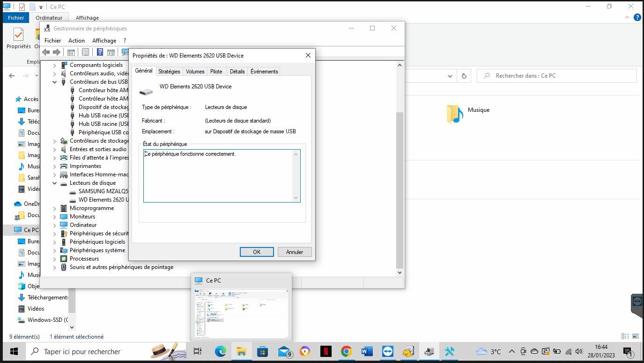Screen dimensions: 644x363
Task: Click the refresh button beside the address bar
Action: tap(464, 76)
